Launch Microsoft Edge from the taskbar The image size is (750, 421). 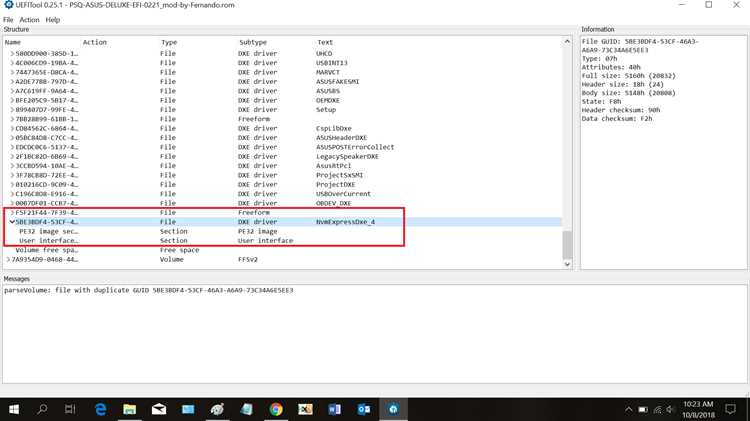point(100,410)
